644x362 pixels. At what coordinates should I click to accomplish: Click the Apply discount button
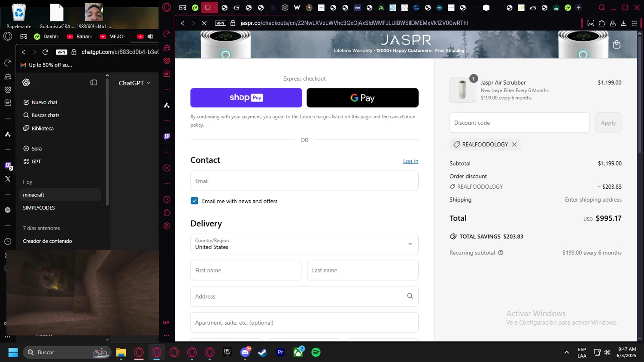tap(608, 123)
